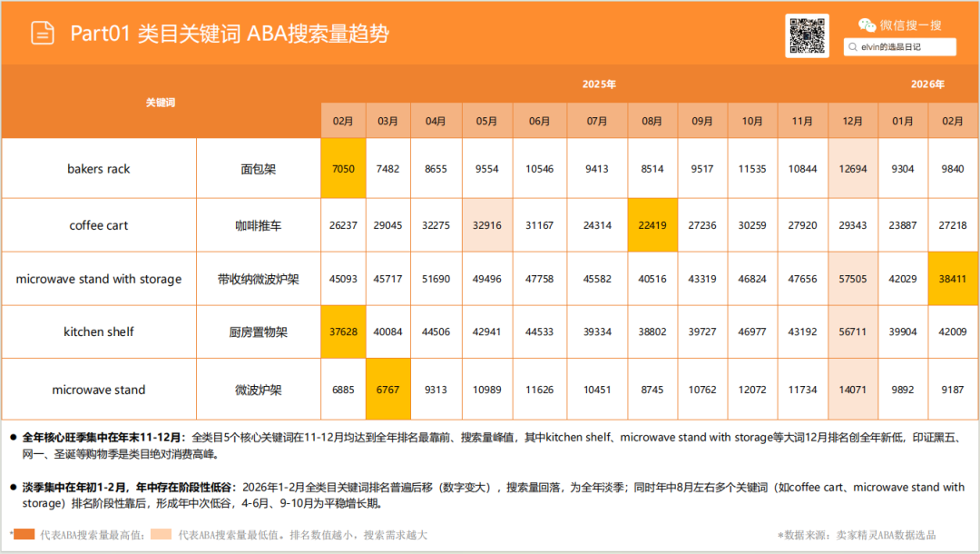
Task: Click the magnifier icon in the search box
Action: click(852, 45)
